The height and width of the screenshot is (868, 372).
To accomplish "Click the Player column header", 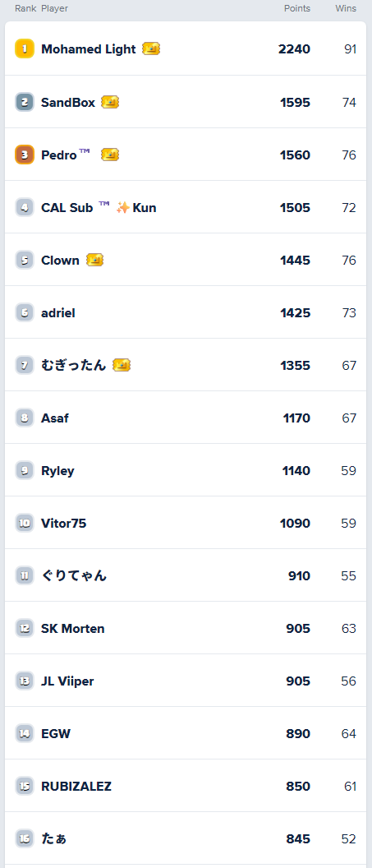I will coord(55,8).
